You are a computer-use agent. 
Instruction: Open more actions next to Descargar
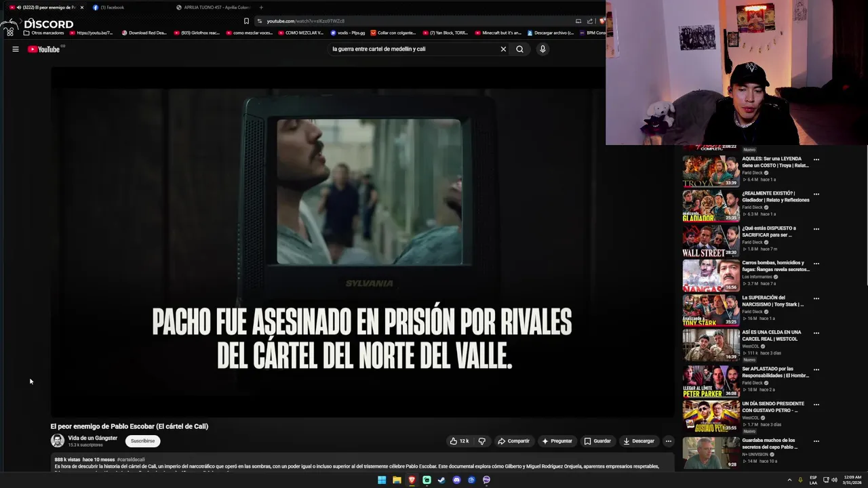[668, 441]
